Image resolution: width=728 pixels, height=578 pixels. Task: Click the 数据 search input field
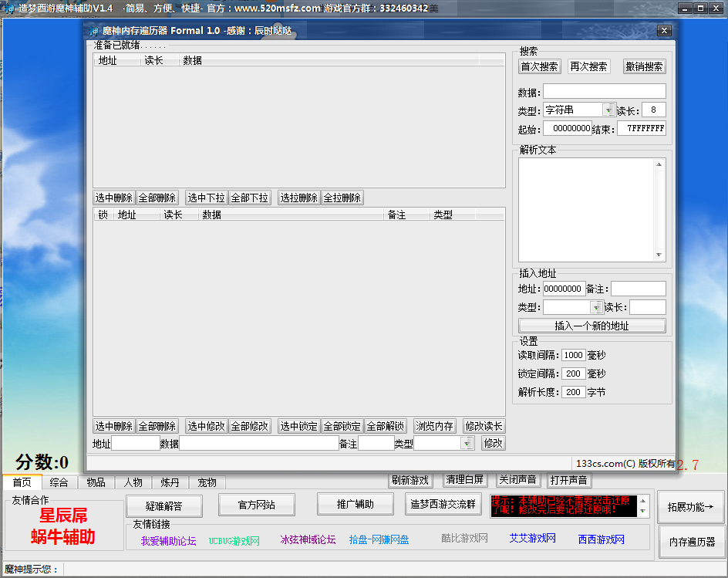coord(604,92)
